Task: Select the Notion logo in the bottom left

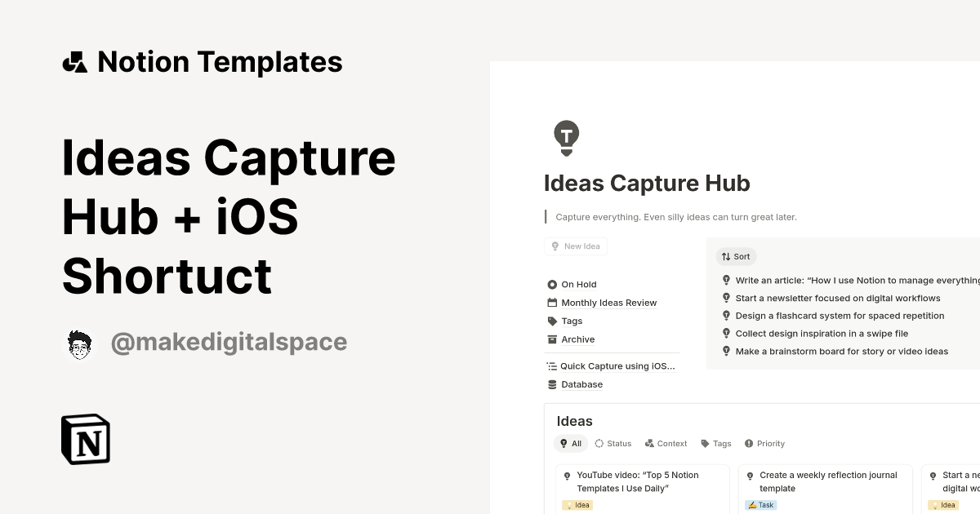Action: (85, 439)
